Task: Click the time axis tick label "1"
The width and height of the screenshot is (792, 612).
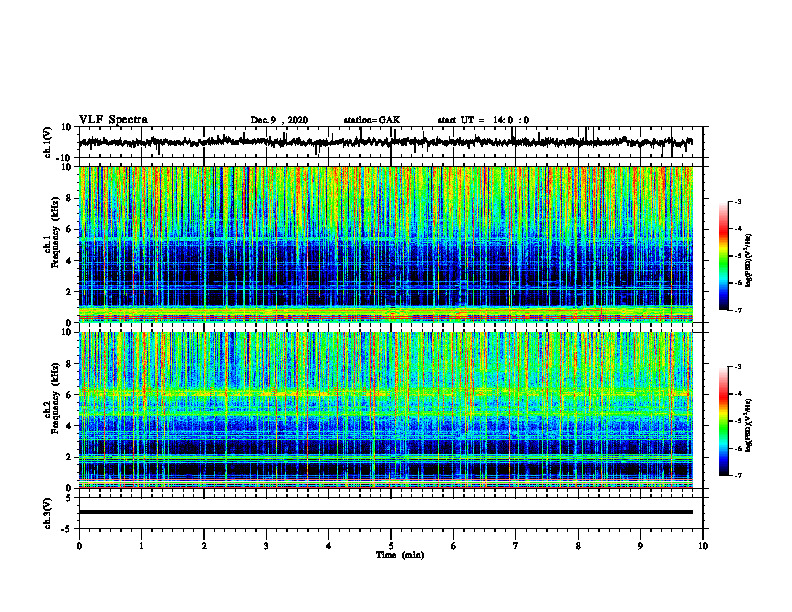Action: 141,546
